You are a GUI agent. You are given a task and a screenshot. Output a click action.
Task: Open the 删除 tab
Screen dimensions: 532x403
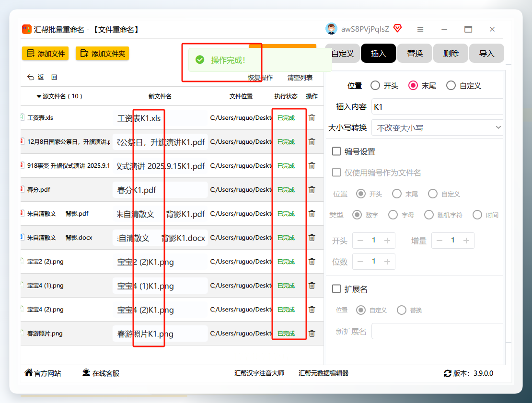[x=451, y=53]
